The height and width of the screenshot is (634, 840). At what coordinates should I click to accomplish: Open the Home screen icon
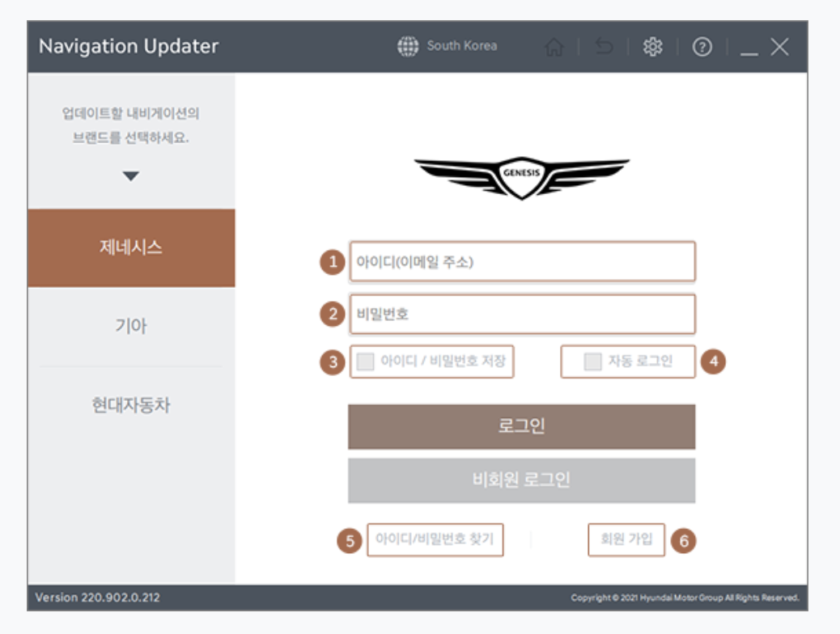coord(556,46)
